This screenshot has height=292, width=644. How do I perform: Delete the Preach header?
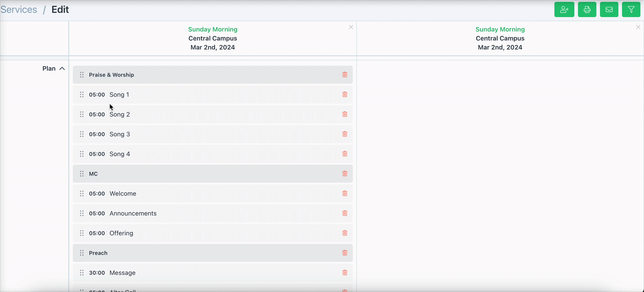(345, 253)
